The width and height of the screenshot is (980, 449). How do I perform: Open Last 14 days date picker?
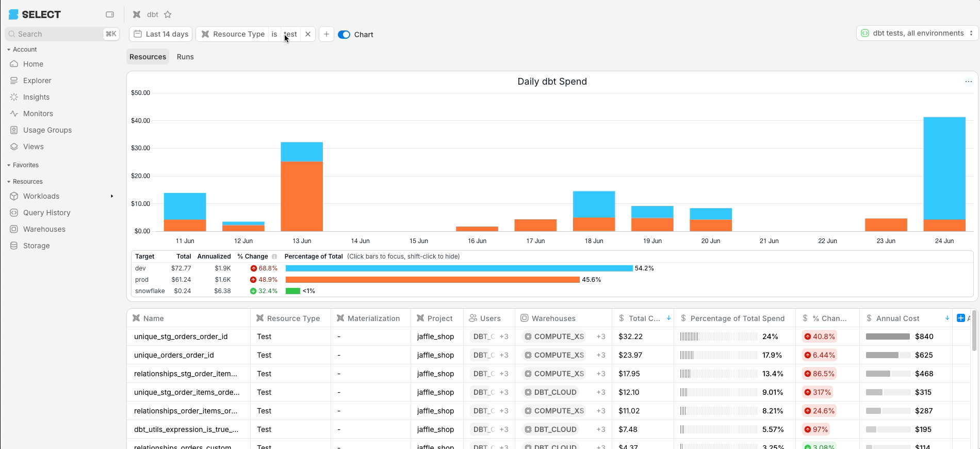[x=161, y=34]
